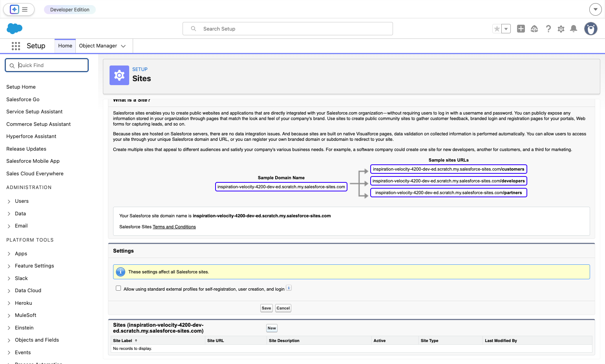The image size is (605, 364).
Task: Open Release Updates in sidebar
Action: (26, 149)
